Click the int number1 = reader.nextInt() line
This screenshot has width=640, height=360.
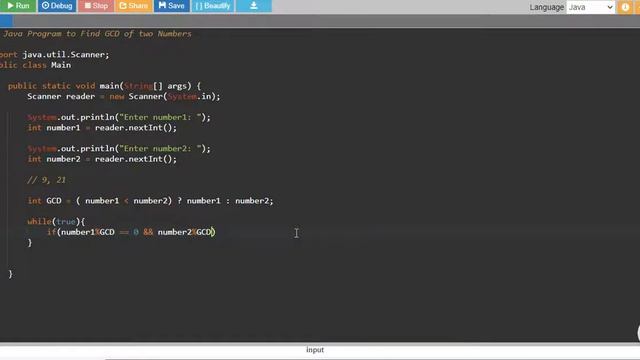[102, 128]
